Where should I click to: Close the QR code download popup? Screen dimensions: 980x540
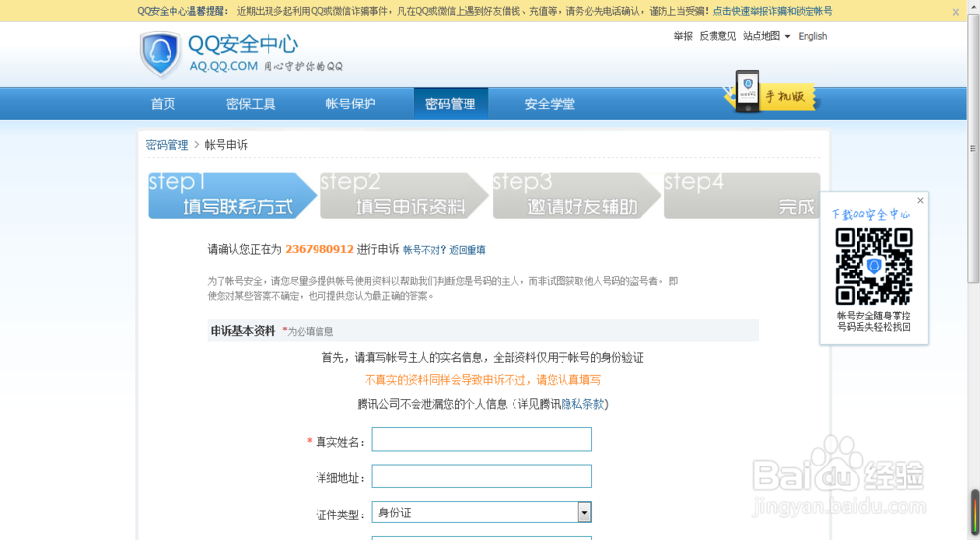pyautogui.click(x=920, y=200)
